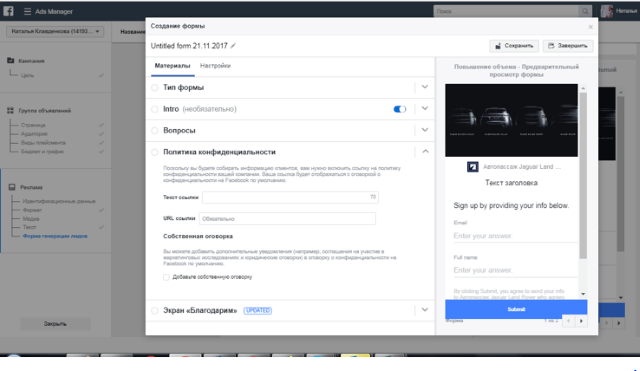640x371 pixels.
Task: Click the Текст ссылки input field
Action: point(290,198)
